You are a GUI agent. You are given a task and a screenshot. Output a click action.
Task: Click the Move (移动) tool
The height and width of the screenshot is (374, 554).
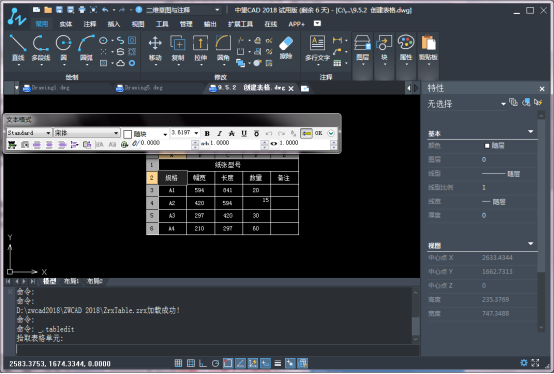(155, 48)
